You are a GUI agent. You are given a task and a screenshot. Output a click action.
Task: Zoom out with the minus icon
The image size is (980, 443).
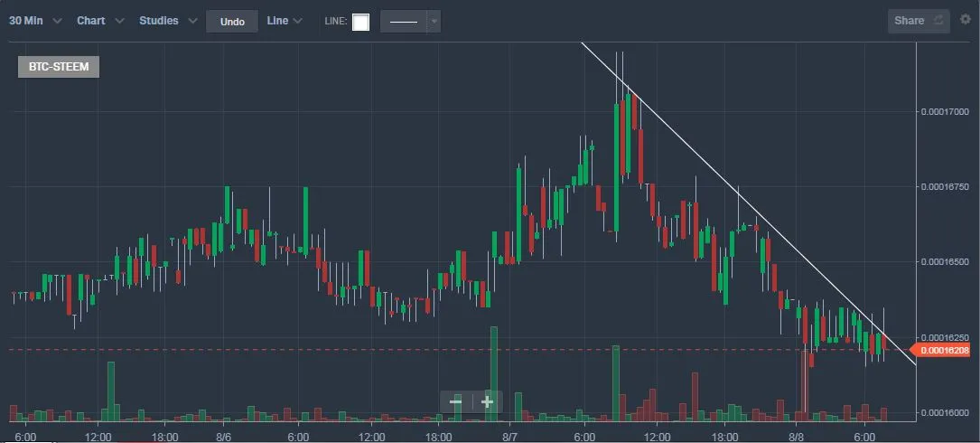[455, 401]
